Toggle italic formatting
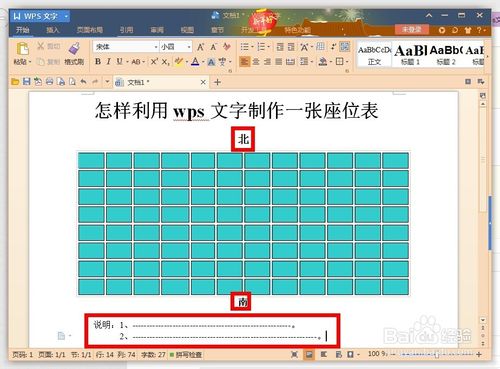The image size is (500, 369). (x=108, y=62)
